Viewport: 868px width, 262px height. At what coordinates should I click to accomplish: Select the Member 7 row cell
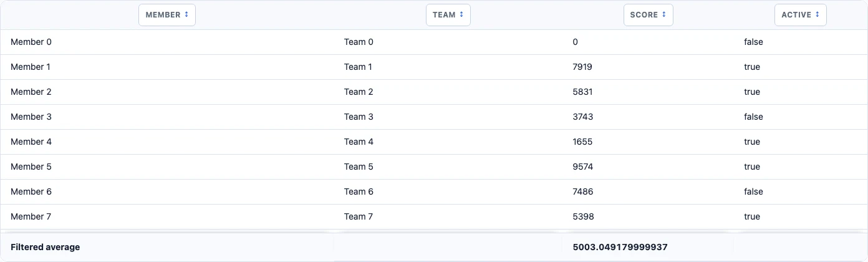[x=167, y=217]
